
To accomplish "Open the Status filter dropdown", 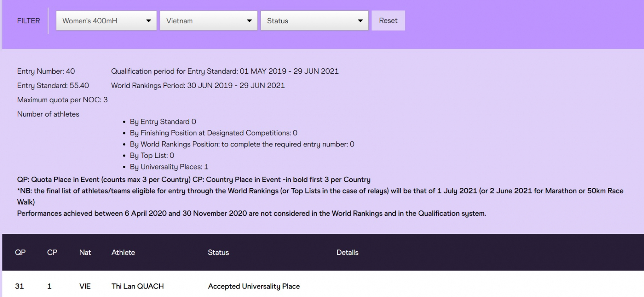I will [314, 21].
